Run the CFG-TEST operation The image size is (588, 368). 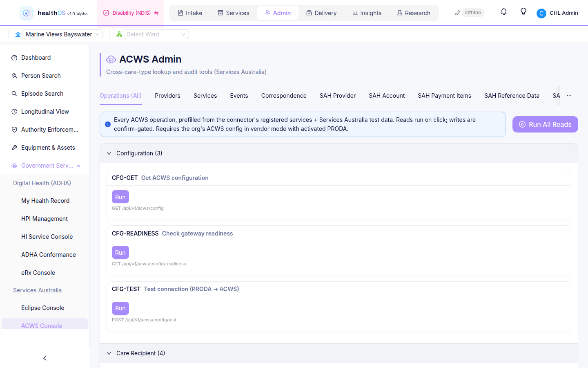click(x=120, y=308)
